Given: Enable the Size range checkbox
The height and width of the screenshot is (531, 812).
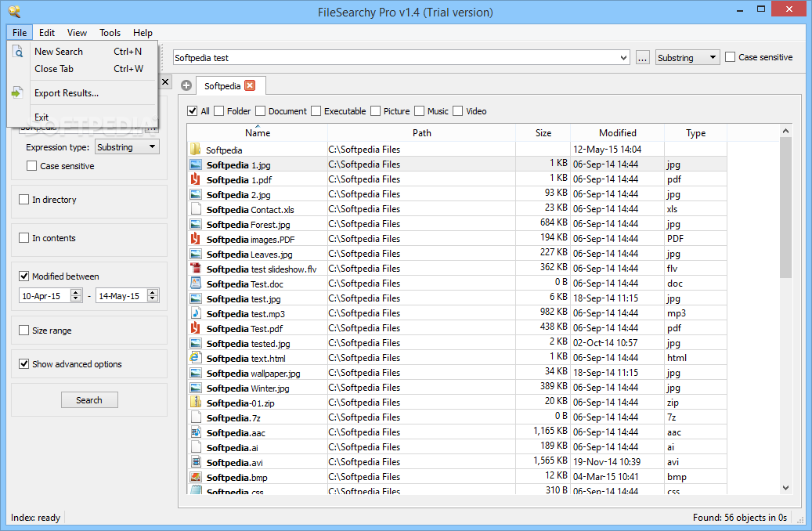Looking at the screenshot, I should pyautogui.click(x=23, y=330).
